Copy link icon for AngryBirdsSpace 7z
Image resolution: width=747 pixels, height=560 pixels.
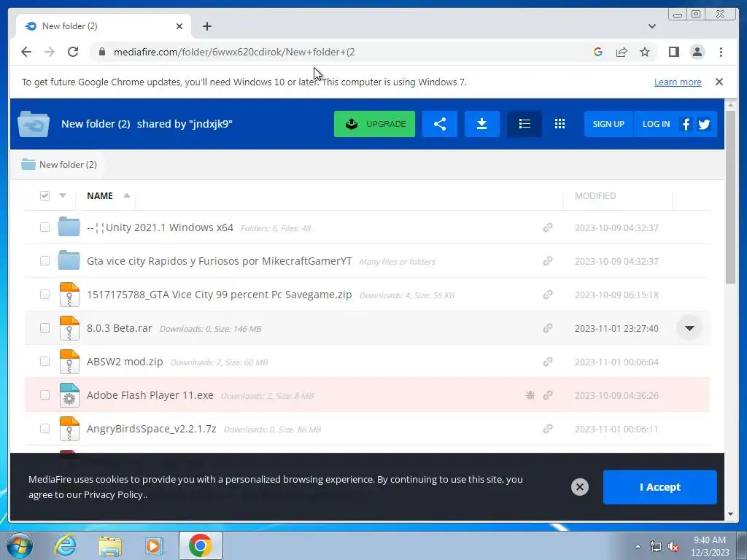click(547, 429)
